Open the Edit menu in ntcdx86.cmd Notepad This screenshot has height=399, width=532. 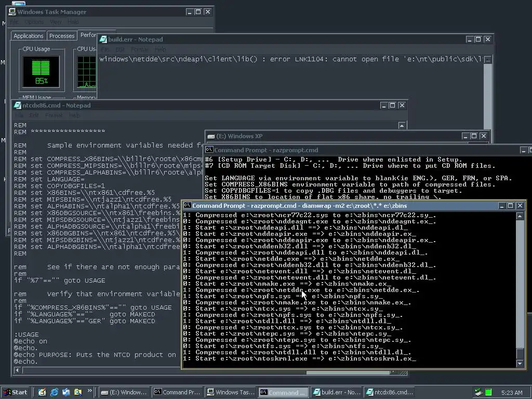pyautogui.click(x=34, y=115)
